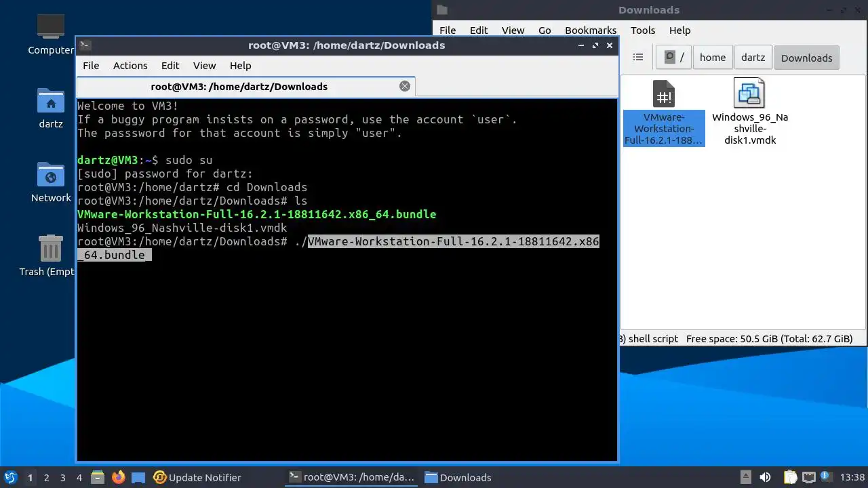Image resolution: width=868 pixels, height=488 pixels.
Task: Close the terminal window
Action: 610,45
